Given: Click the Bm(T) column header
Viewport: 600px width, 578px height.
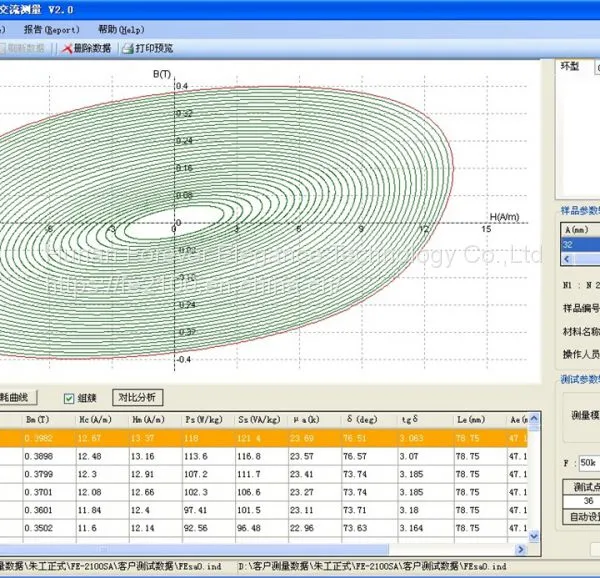Looking at the screenshot, I should (49, 420).
